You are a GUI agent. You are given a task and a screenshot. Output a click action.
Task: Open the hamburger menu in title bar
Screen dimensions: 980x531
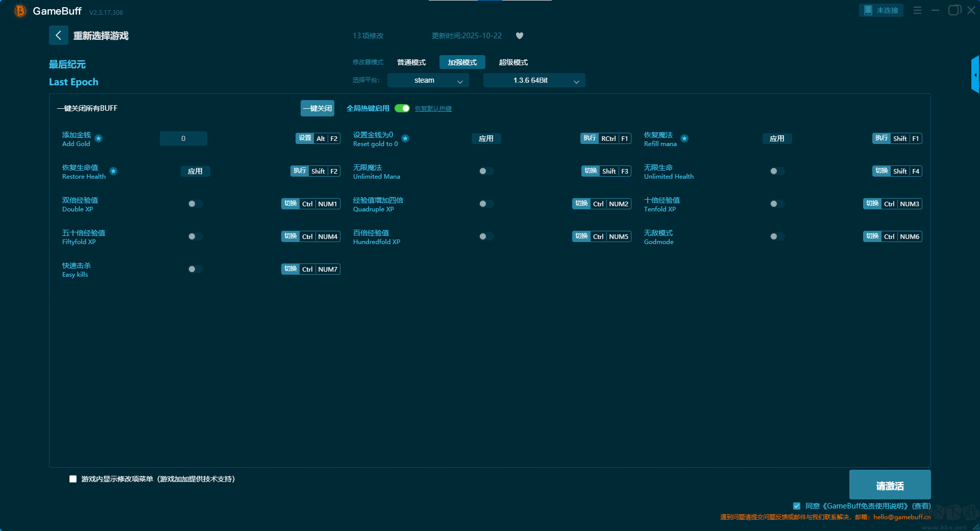tap(917, 10)
